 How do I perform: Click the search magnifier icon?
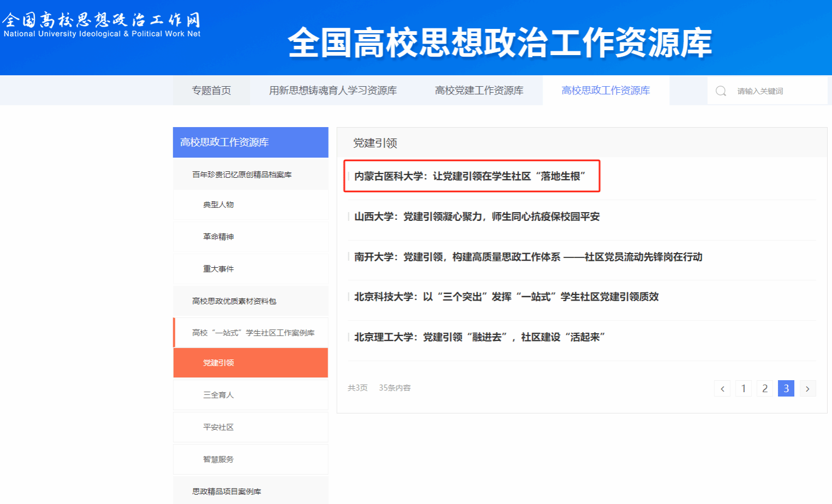point(721,91)
